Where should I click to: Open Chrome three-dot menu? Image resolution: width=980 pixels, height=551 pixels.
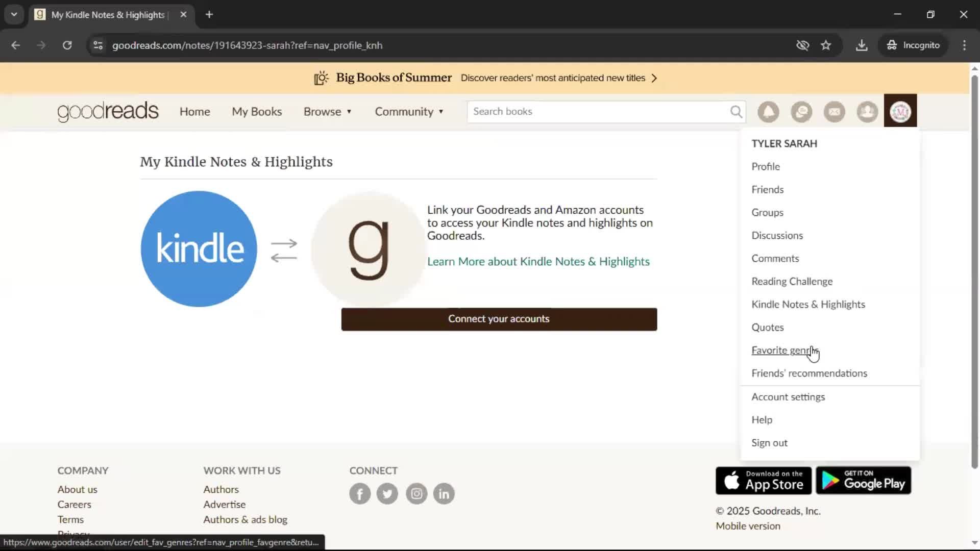tap(964, 45)
